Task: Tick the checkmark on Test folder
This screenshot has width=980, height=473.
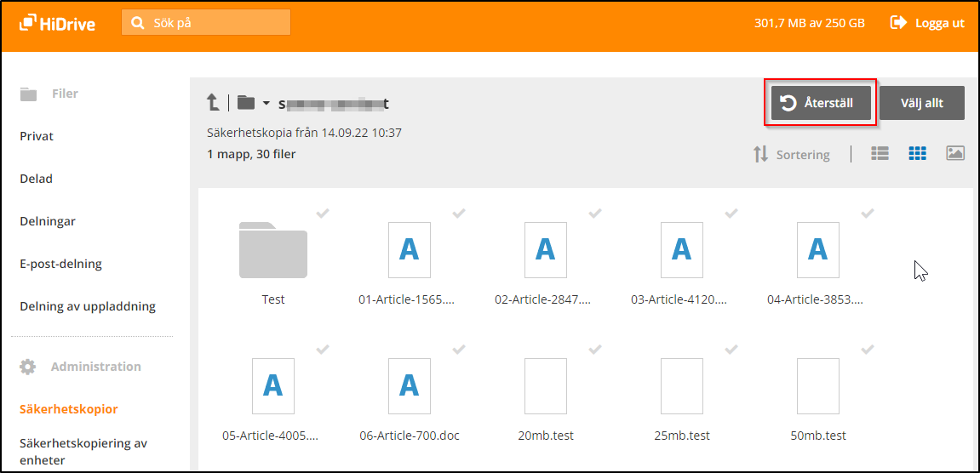Action: 323,214
